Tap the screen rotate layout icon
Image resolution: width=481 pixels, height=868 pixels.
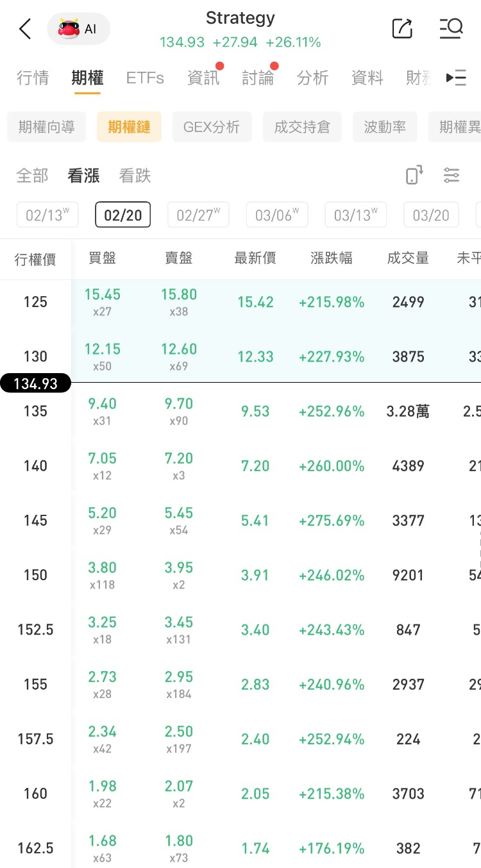(414, 175)
